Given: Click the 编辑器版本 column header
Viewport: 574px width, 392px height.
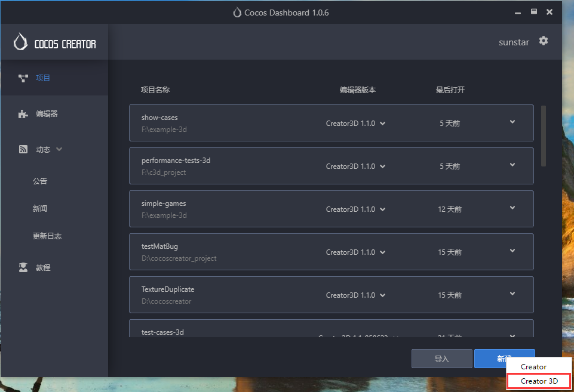Looking at the screenshot, I should coord(358,89).
